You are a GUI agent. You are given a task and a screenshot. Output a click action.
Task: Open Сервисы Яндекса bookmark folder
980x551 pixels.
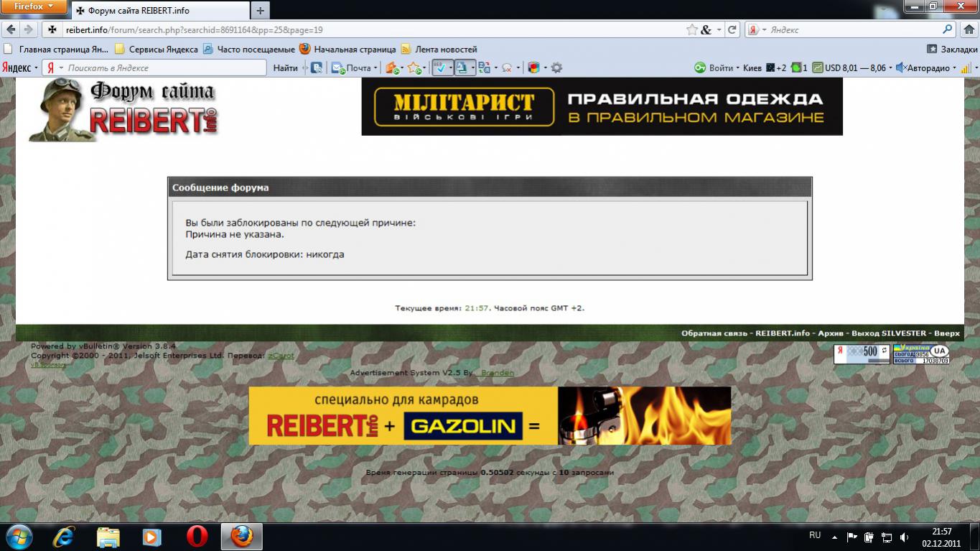[157, 50]
